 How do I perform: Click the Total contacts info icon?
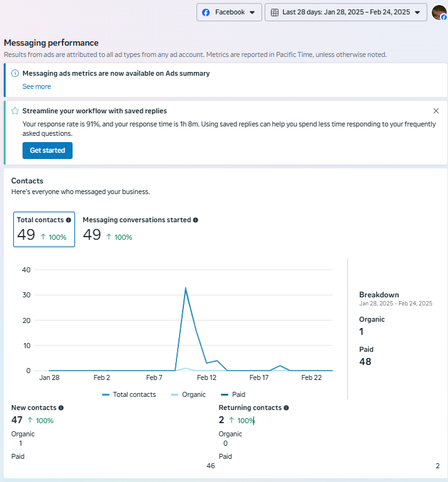(x=69, y=220)
